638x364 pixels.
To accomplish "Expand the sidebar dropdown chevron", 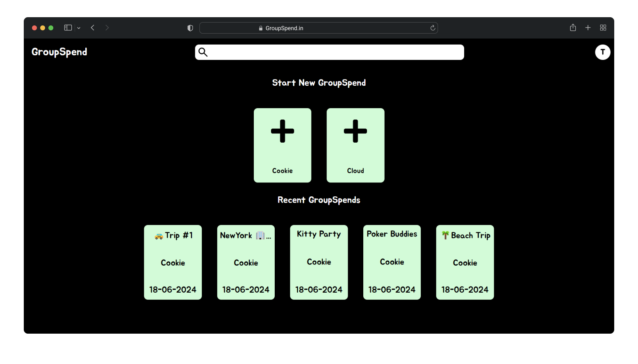I will (79, 28).
